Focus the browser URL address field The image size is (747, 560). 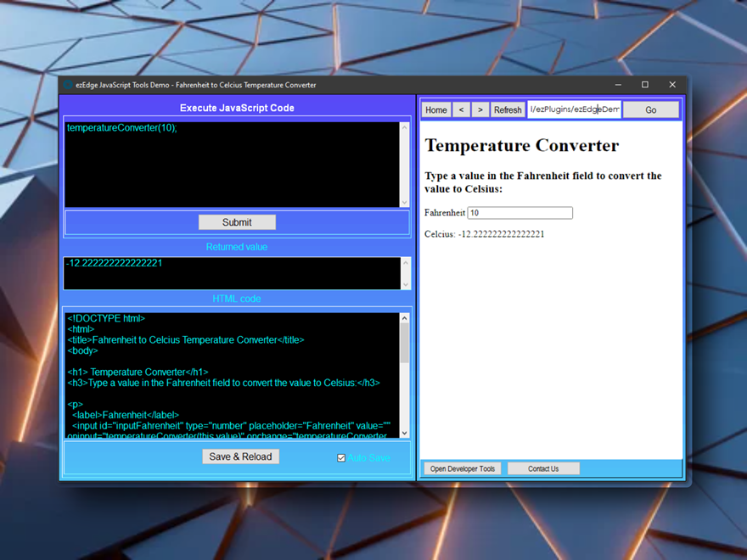[x=574, y=109]
